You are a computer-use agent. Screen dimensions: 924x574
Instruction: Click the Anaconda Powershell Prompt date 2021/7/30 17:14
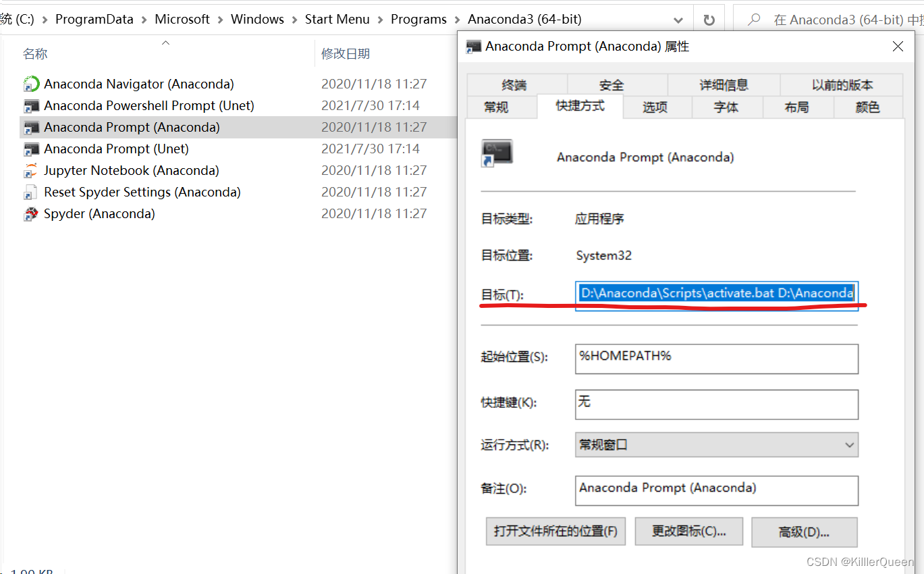point(371,105)
